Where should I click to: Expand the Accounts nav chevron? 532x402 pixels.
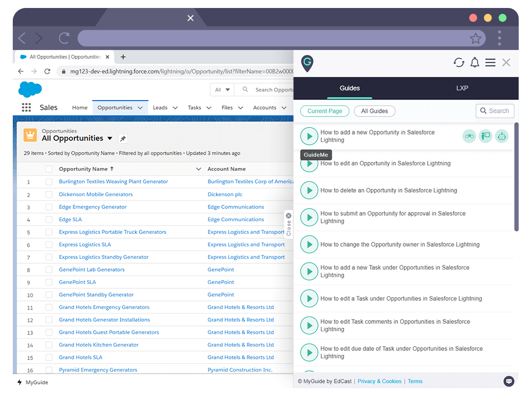pyautogui.click(x=284, y=108)
